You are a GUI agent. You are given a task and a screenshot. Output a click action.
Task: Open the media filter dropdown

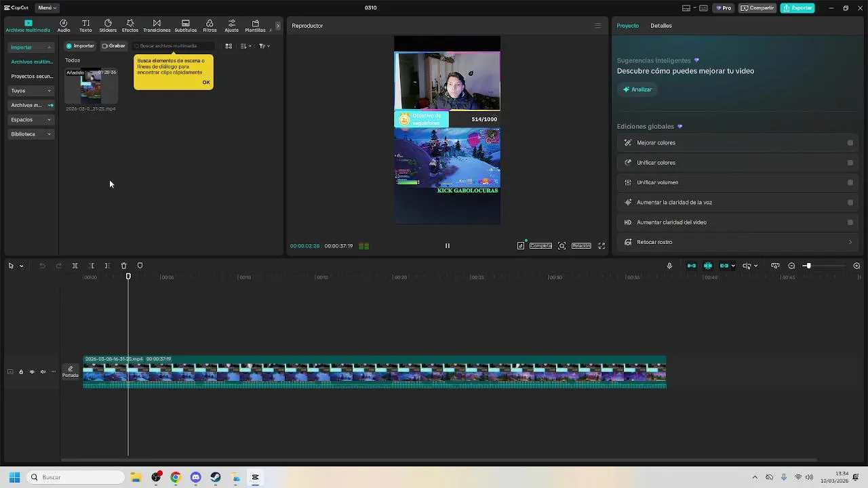click(x=264, y=46)
